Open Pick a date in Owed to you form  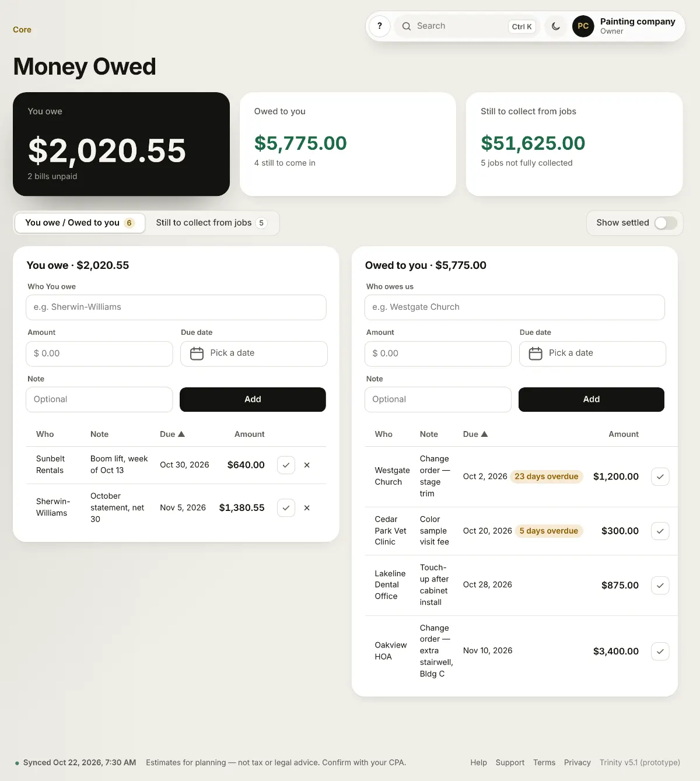point(593,353)
